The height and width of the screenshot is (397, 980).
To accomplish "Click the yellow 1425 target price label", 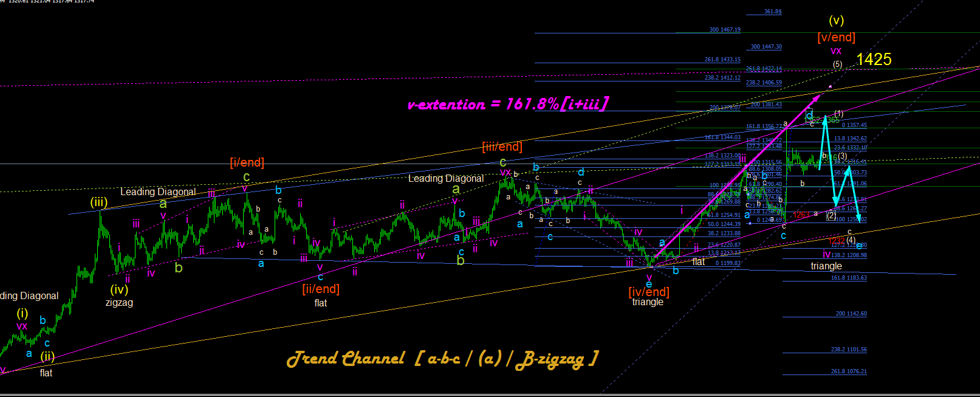I will click(x=874, y=60).
